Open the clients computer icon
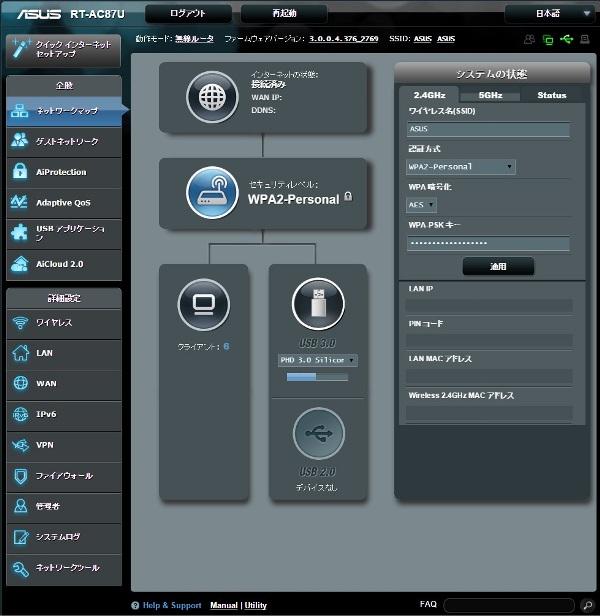The width and height of the screenshot is (600, 616). click(204, 304)
